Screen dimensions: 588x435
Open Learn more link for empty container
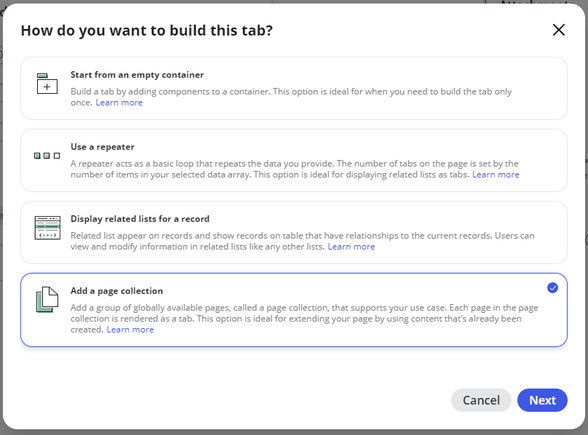(119, 103)
